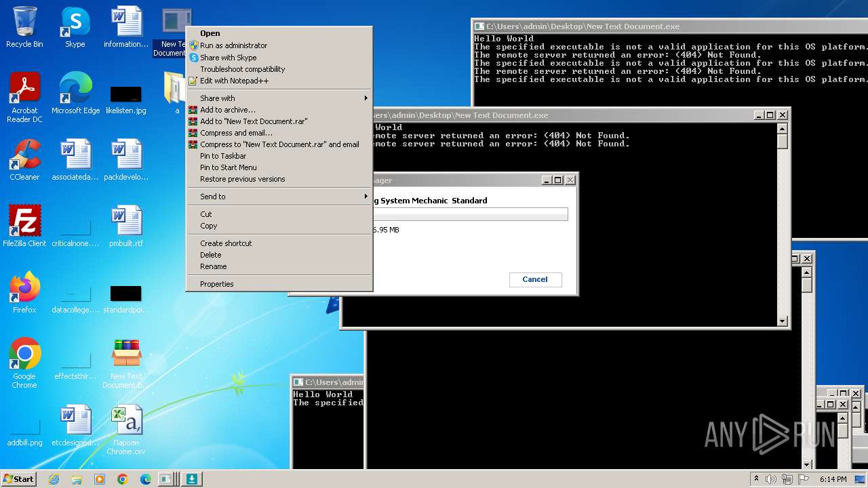This screenshot has width=868, height=488.
Task: Click the download manager taskbar button
Action: (191, 479)
